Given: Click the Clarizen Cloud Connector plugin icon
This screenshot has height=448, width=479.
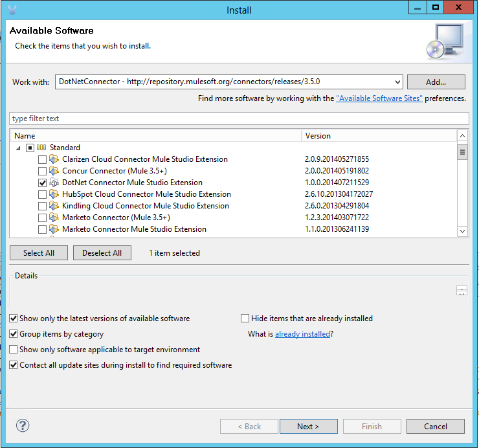Looking at the screenshot, I should (54, 159).
